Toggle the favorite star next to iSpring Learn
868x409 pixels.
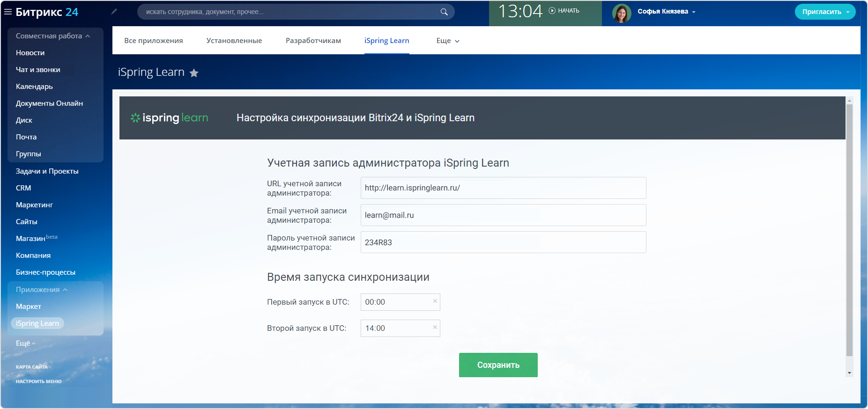pos(194,73)
